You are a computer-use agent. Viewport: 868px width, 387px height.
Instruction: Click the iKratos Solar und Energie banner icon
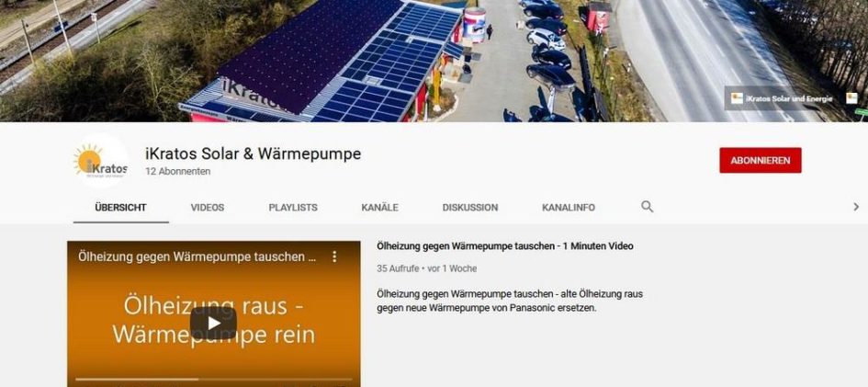click(x=737, y=98)
